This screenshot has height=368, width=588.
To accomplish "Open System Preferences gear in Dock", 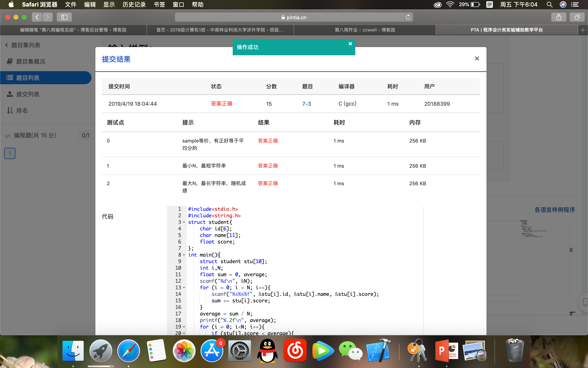I will [239, 351].
